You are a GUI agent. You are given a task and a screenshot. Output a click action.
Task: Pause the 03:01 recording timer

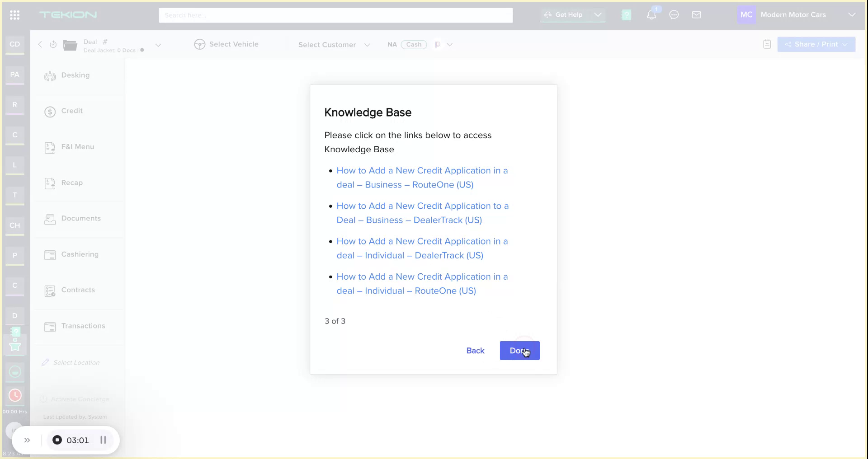coord(104,440)
